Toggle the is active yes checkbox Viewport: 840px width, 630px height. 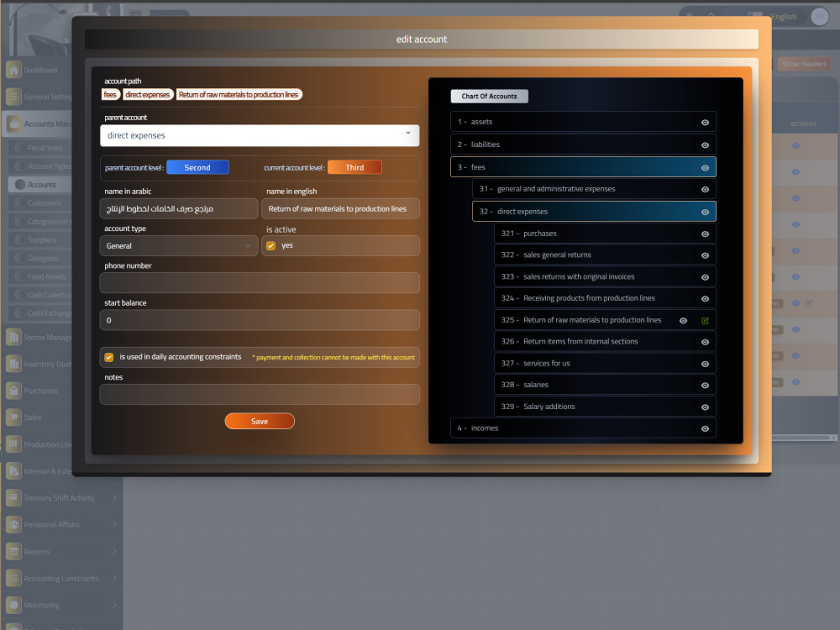pos(271,246)
